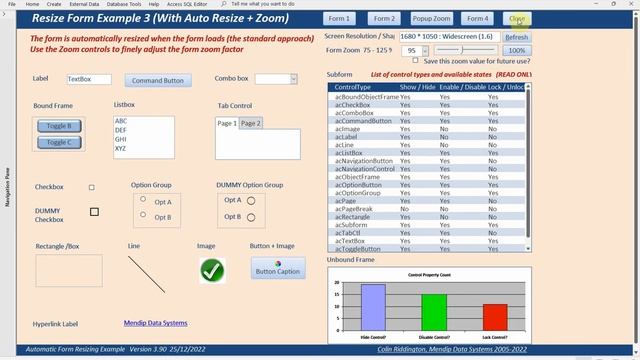
Task: Select the acPageBreak subform row
Action: pyautogui.click(x=427, y=209)
